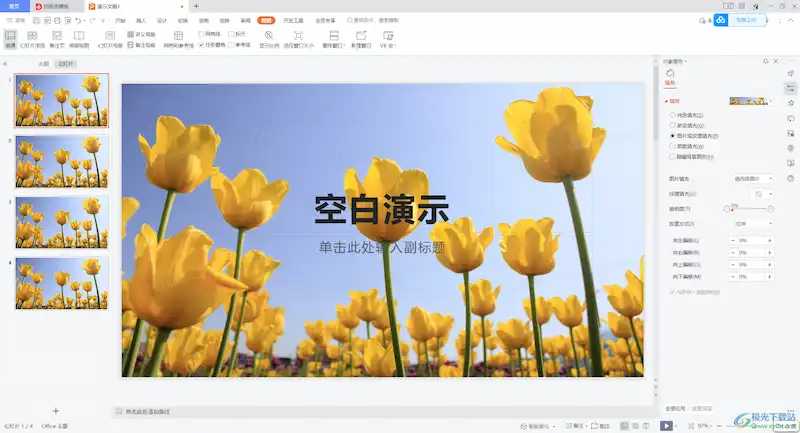Click the Reset Background button

tap(702, 409)
